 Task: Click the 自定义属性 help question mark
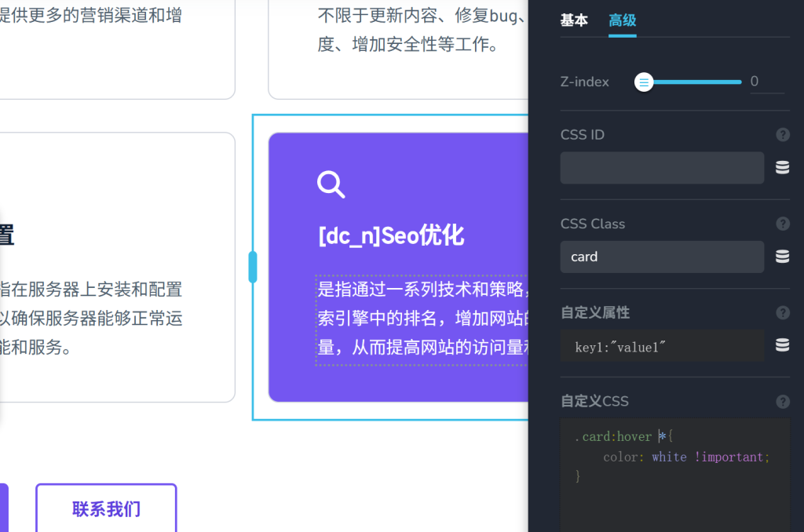782,312
